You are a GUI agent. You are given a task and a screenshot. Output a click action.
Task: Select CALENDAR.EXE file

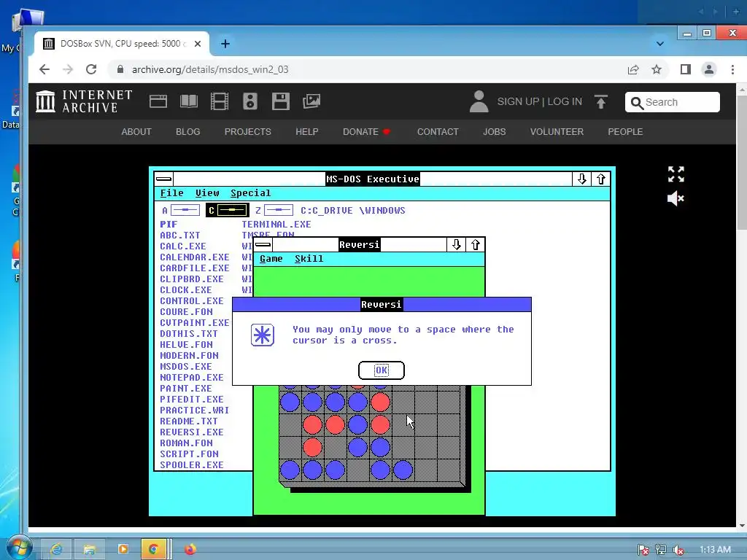pyautogui.click(x=194, y=257)
